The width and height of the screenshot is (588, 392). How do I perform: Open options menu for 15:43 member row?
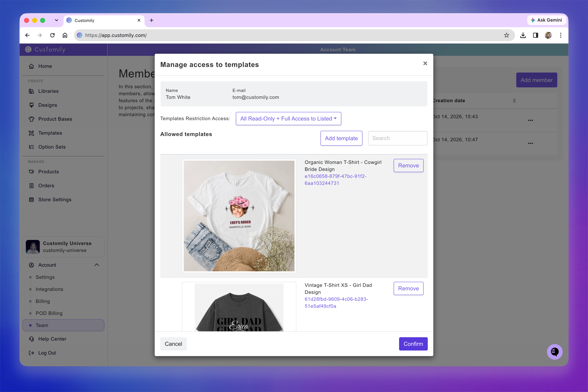point(530,120)
